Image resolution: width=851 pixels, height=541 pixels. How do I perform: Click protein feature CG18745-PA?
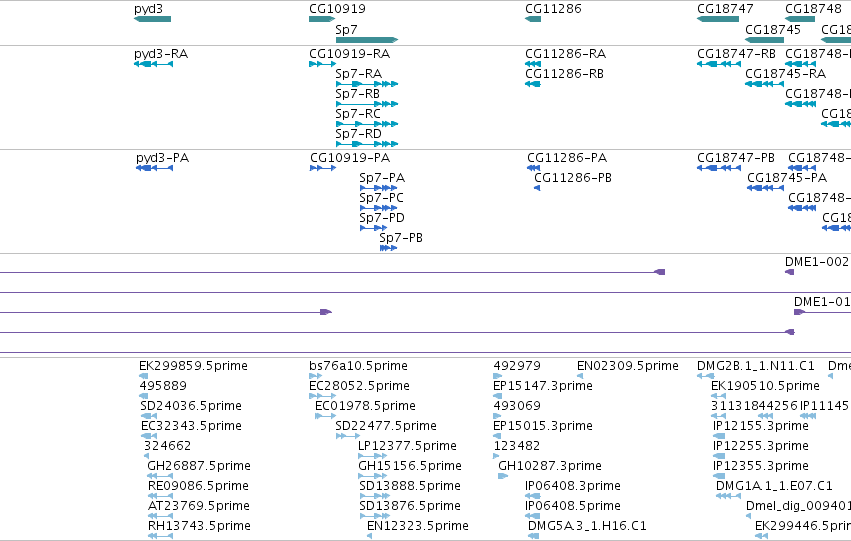[x=765, y=188]
